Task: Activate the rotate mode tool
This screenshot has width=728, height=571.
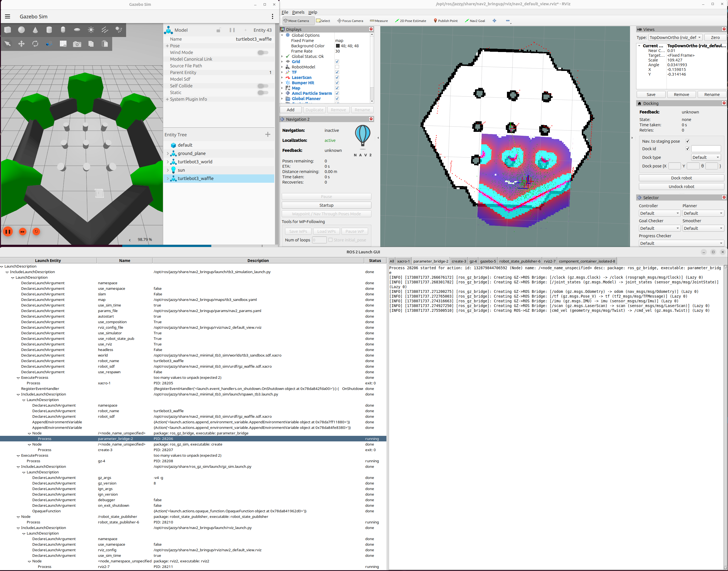Action: pos(35,44)
